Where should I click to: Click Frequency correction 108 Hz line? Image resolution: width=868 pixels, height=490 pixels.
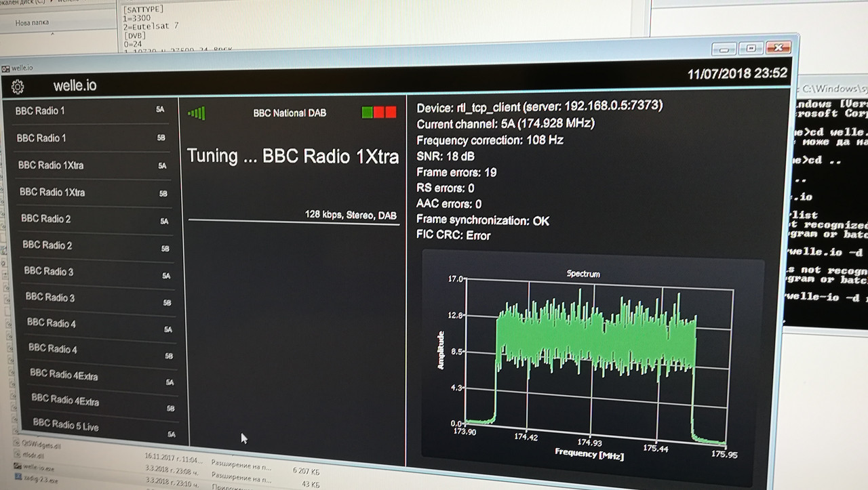tap(490, 140)
